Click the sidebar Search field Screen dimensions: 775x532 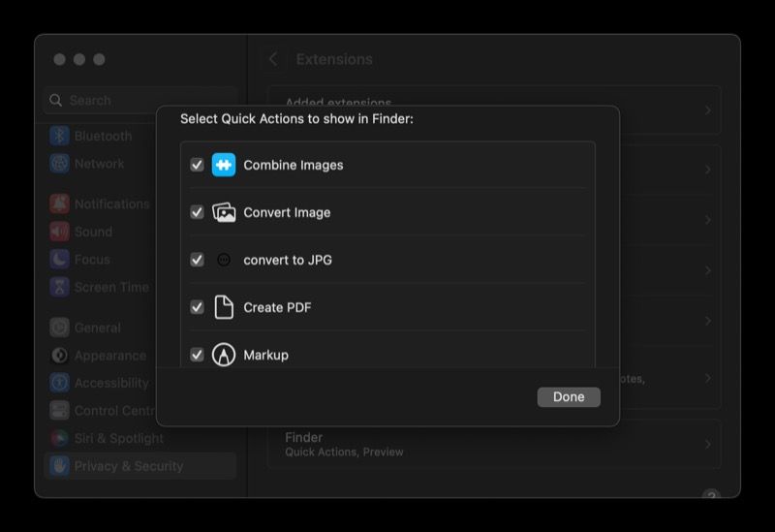click(140, 101)
